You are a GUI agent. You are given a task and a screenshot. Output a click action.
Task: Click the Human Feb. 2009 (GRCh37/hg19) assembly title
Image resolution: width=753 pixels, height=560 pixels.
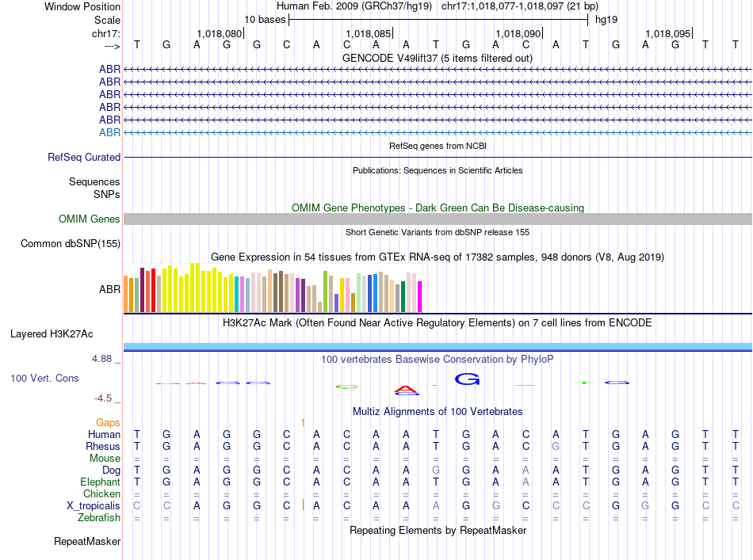tap(354, 6)
